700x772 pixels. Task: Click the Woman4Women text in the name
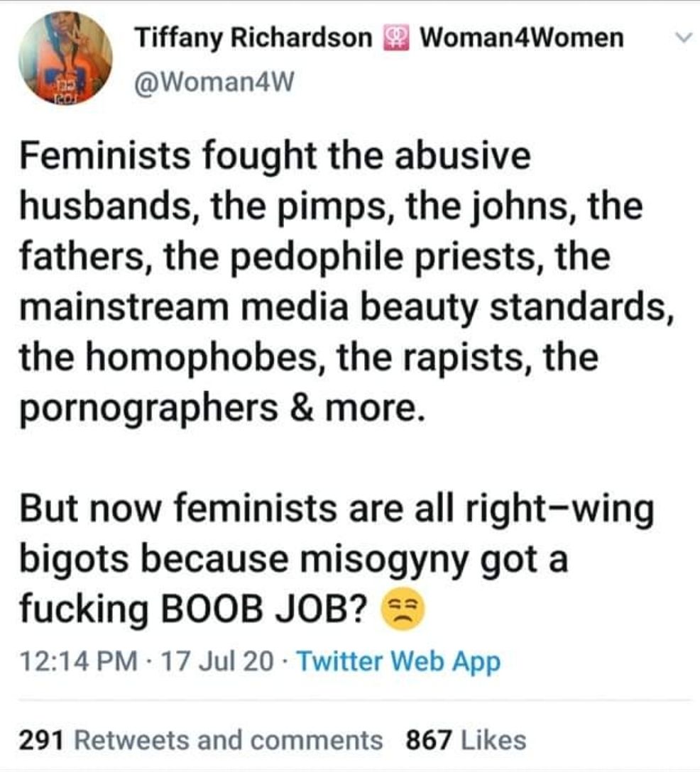pyautogui.click(x=522, y=38)
